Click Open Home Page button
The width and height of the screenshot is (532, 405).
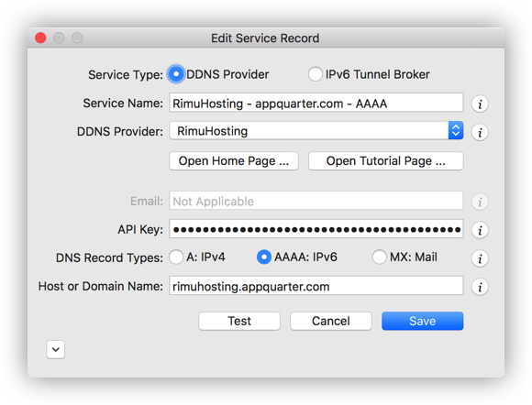[234, 161]
